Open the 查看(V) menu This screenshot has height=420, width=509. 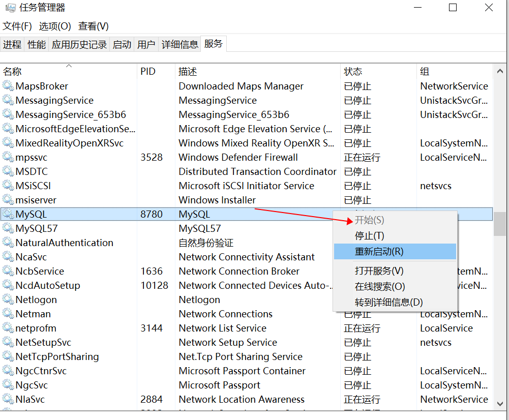(94, 26)
